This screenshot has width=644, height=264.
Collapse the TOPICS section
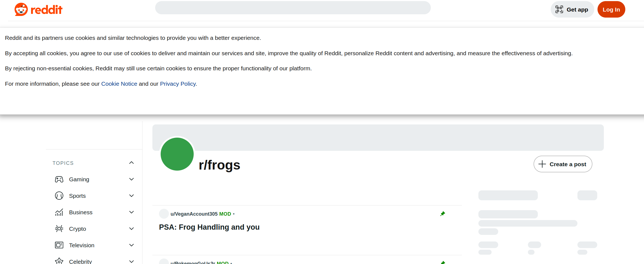[x=131, y=163]
